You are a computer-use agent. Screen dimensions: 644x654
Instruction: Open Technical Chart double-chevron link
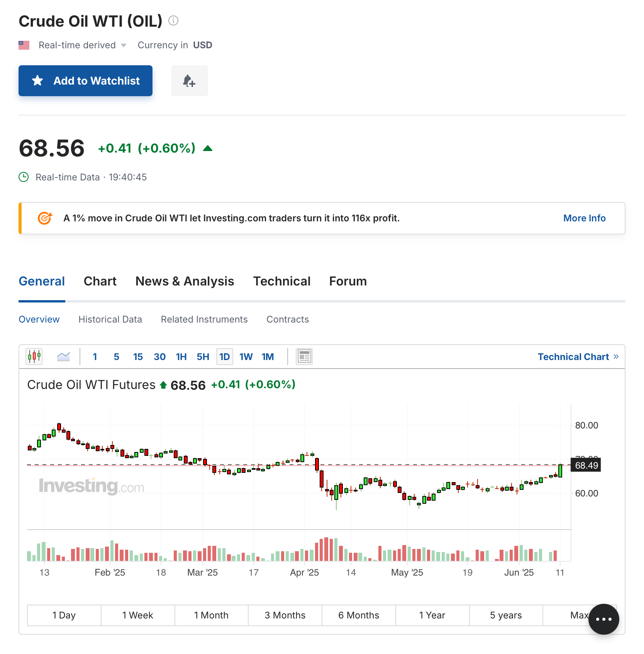[x=578, y=357]
